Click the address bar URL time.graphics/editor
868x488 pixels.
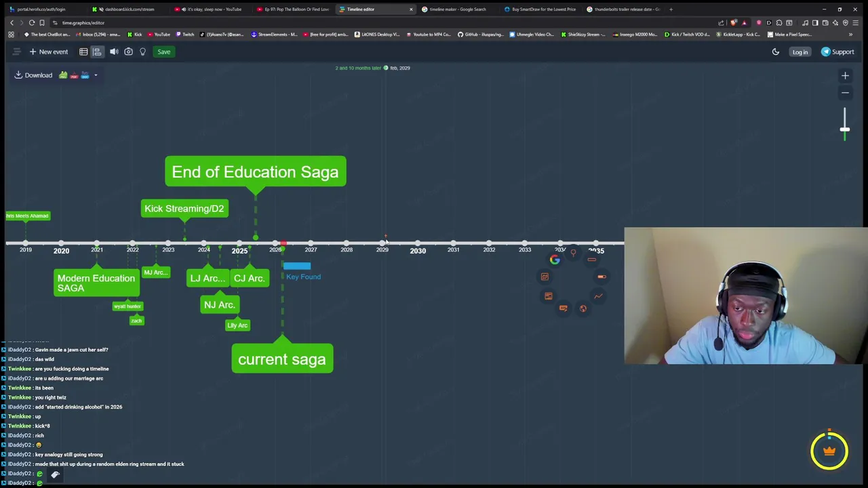(83, 23)
